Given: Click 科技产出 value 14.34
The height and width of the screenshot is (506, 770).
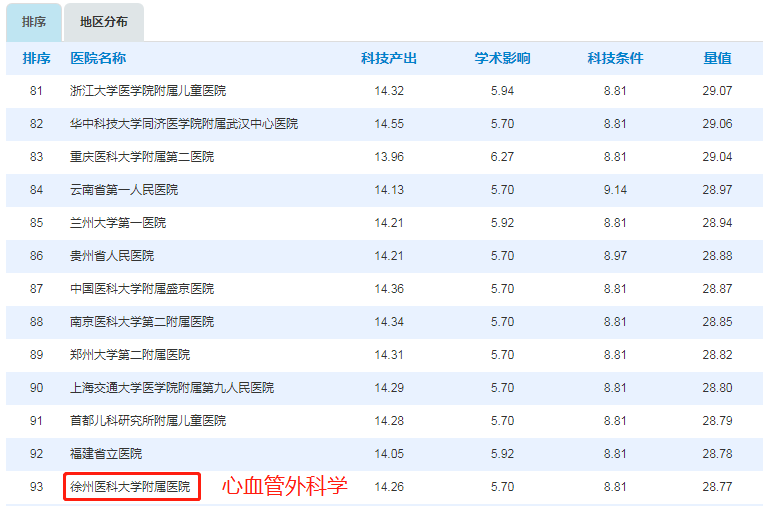Looking at the screenshot, I should coord(389,322).
